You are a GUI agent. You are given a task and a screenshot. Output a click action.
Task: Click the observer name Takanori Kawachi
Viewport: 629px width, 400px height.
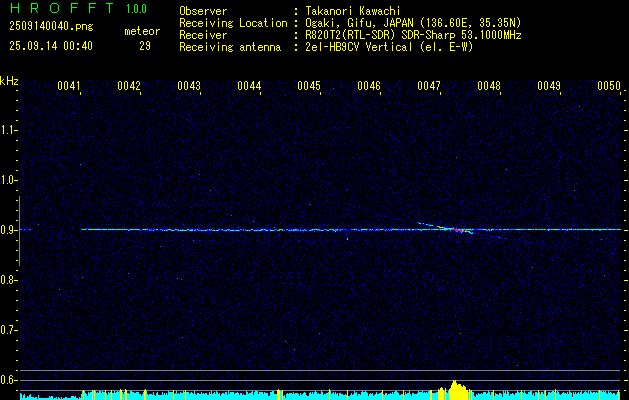point(353,11)
